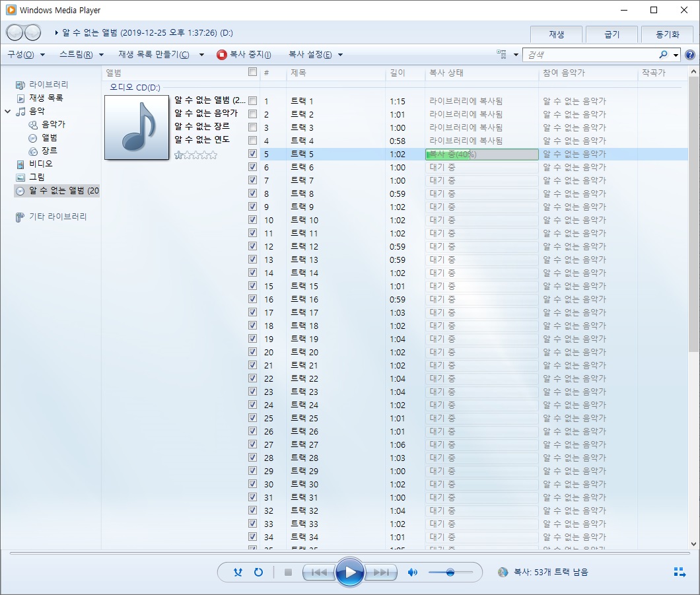Uncheck the box for 트랙 12
Viewport: 700px width, 595px height.
pos(252,246)
